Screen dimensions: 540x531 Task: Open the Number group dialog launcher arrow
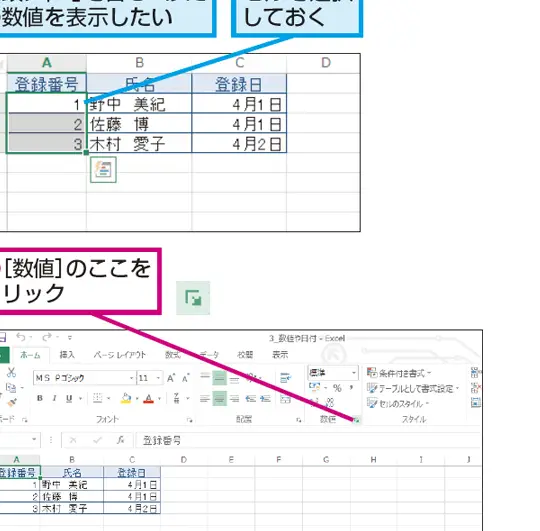[357, 420]
